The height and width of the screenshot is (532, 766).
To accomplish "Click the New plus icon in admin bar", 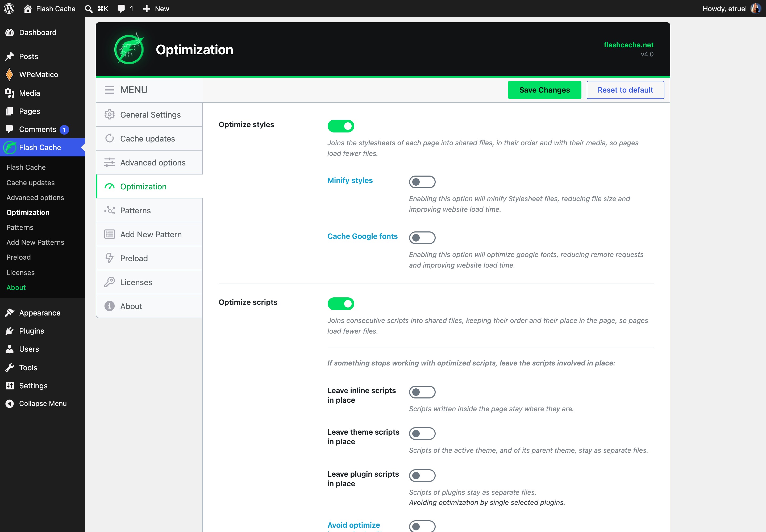I will click(x=147, y=9).
